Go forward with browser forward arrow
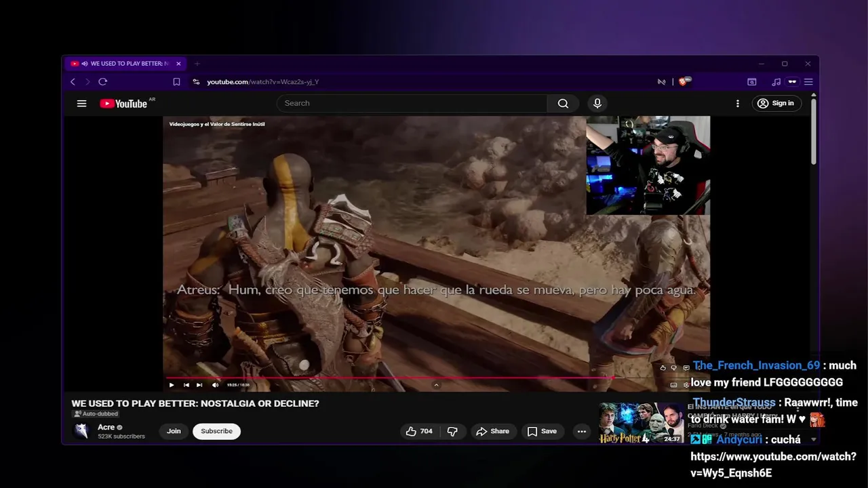This screenshot has height=488, width=868. point(87,82)
